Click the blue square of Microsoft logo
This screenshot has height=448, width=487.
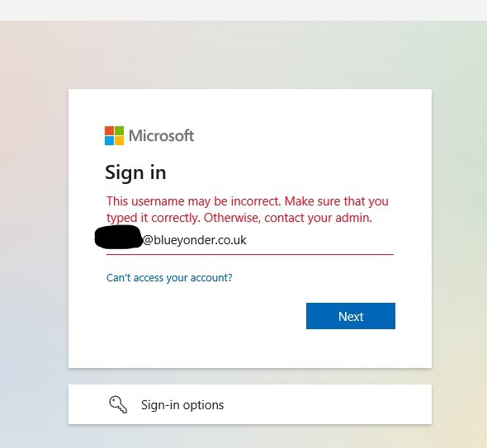[109, 140]
